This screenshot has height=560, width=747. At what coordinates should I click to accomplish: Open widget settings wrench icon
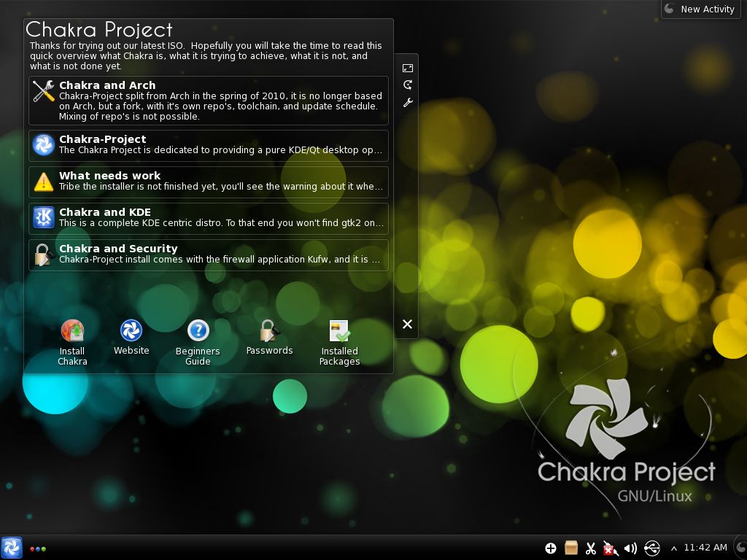click(407, 102)
